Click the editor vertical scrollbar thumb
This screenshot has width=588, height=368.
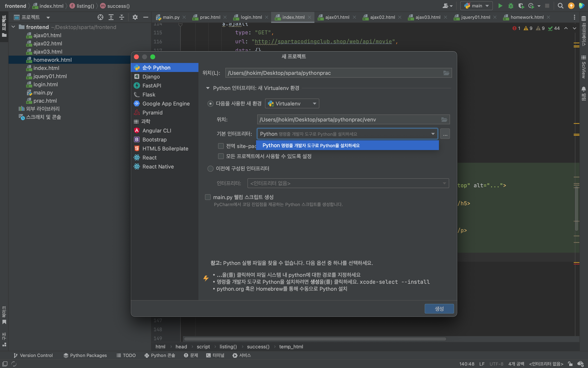point(576,208)
